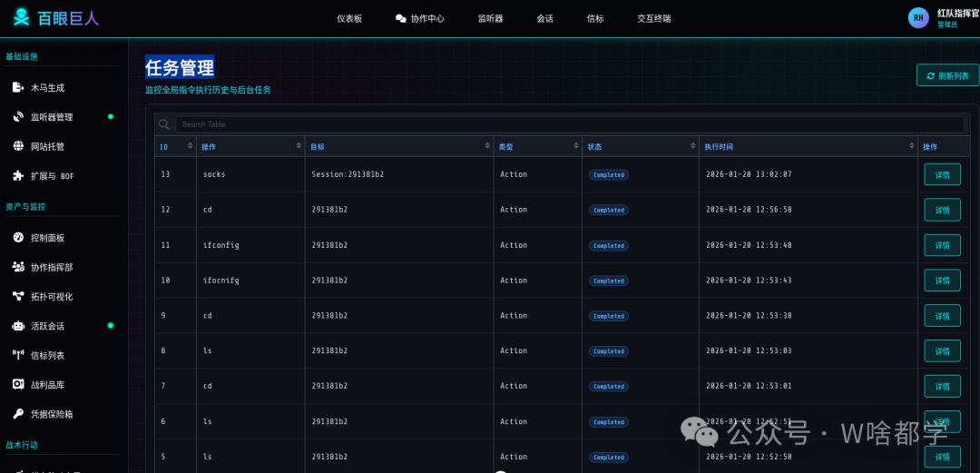Viewport: 980px width, 473px height.
Task: Click the skull logo icon
Action: point(21,17)
